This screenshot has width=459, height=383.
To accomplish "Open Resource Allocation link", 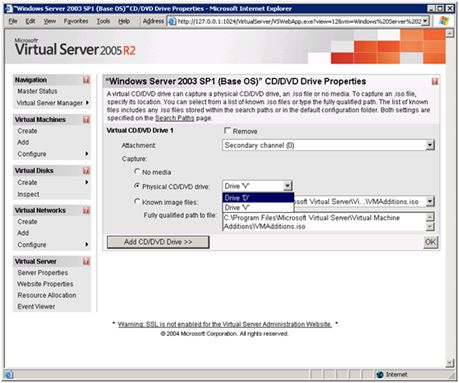I will [47, 295].
